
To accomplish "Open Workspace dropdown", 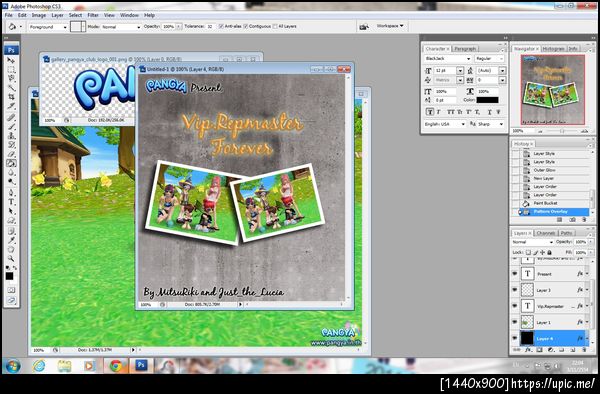I will tap(390, 26).
